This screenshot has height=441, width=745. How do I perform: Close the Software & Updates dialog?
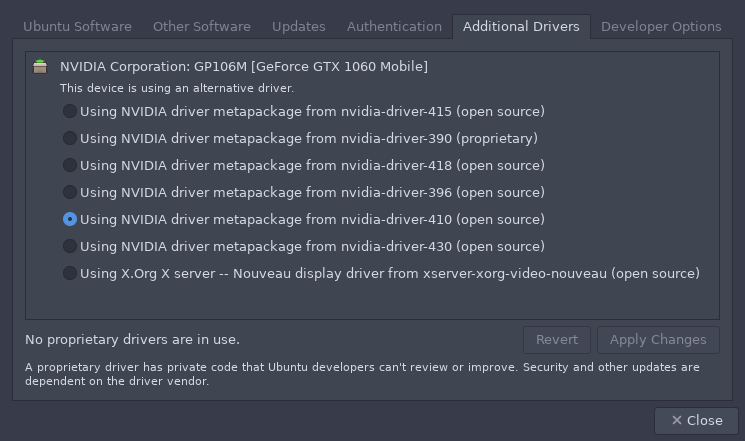(x=697, y=421)
